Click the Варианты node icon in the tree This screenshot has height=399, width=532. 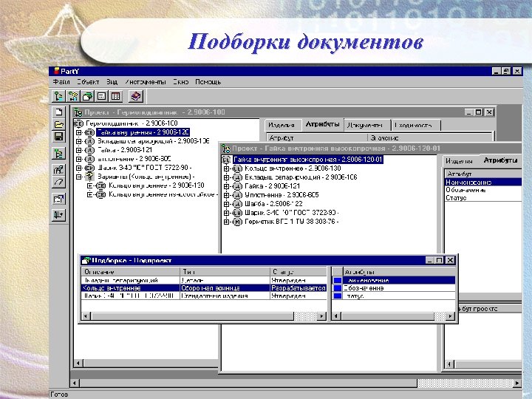(x=89, y=177)
